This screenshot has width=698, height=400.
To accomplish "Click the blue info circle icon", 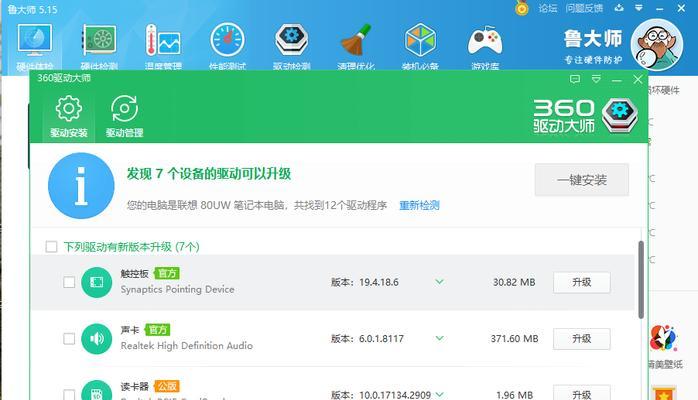I will (x=81, y=186).
